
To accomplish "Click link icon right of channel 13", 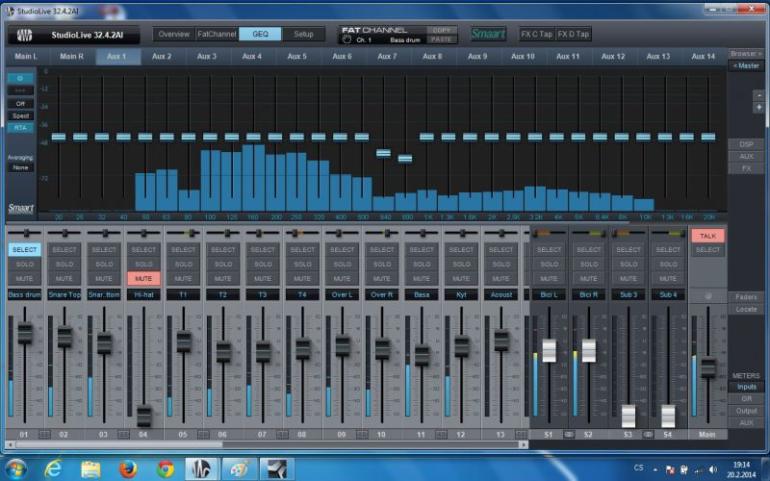I will [x=521, y=435].
